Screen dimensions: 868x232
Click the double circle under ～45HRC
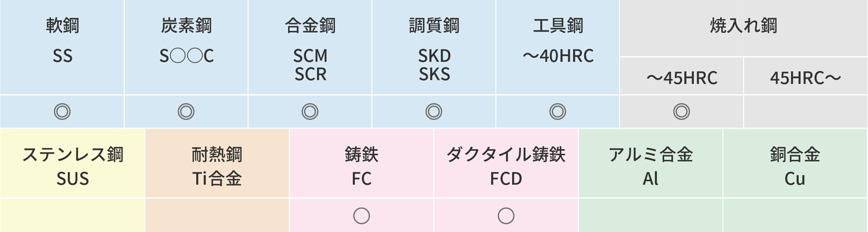click(x=682, y=112)
